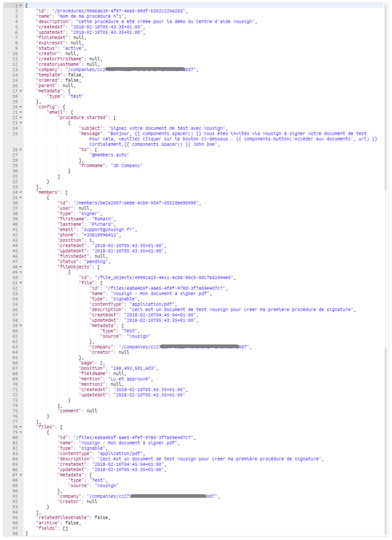392x540 pixels.
Task: Click the "fieldName" key
Action: [92, 373]
